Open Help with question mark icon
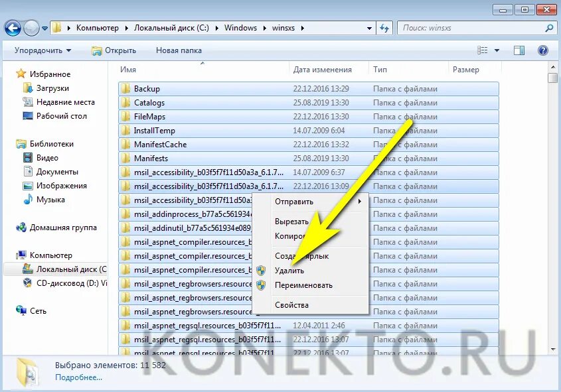This screenshot has height=392, width=561. click(x=543, y=50)
